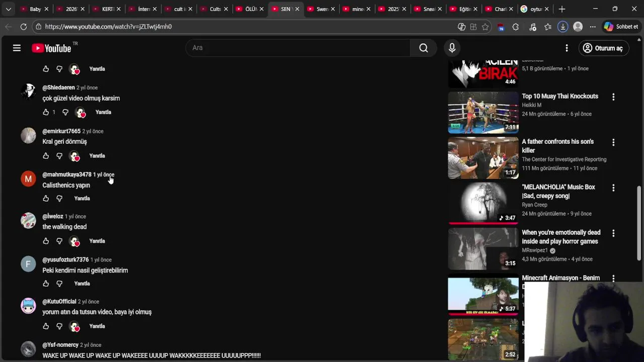
Task: Open options for Top 10 Muay Thai Knockouts
Action: click(613, 97)
